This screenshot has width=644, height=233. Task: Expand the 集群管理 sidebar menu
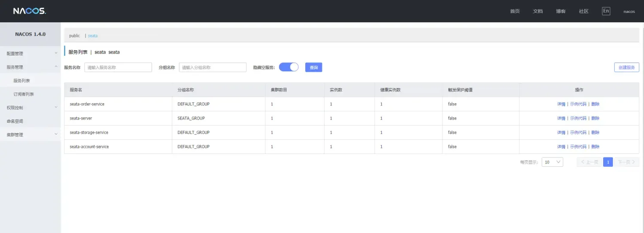30,135
